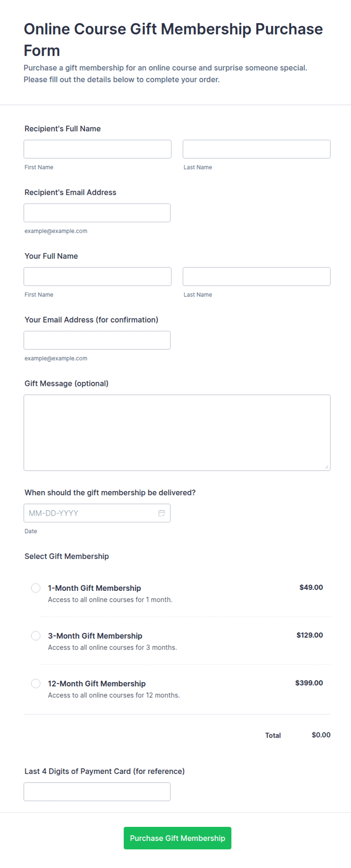
Task: Click the 1-Month Gift Membership title text
Action: [94, 588]
